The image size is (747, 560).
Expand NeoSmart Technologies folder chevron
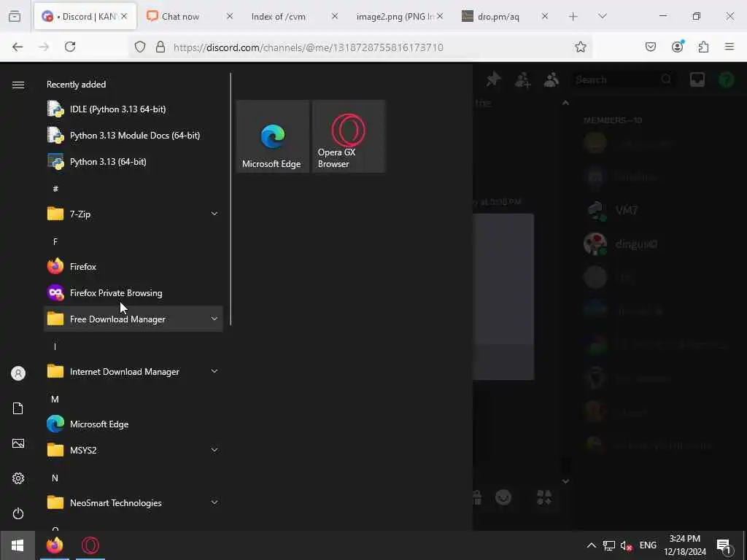tap(214, 502)
